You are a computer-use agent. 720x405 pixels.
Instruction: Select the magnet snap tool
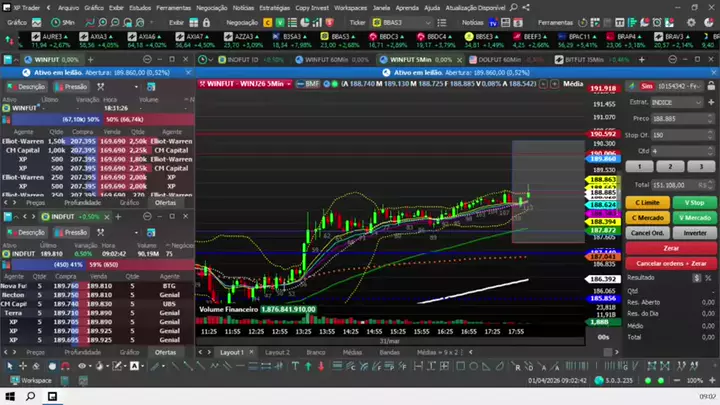coord(66,366)
